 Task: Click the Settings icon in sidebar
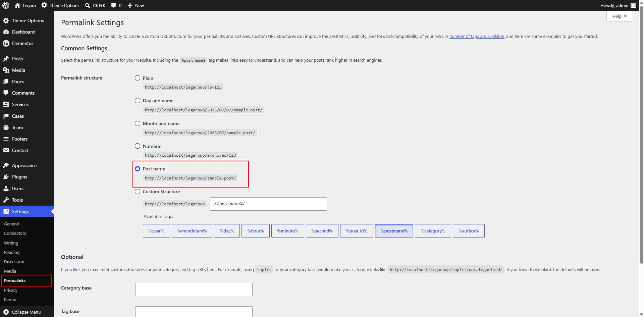point(6,211)
